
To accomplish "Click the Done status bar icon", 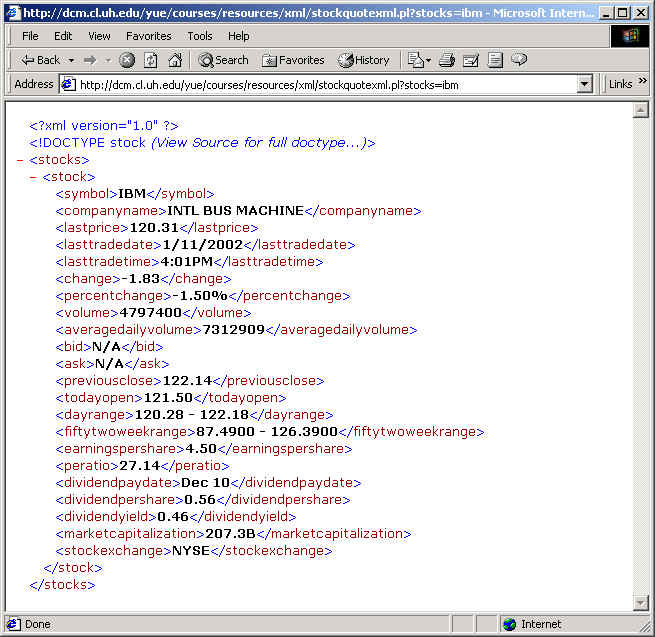I will click(x=13, y=624).
